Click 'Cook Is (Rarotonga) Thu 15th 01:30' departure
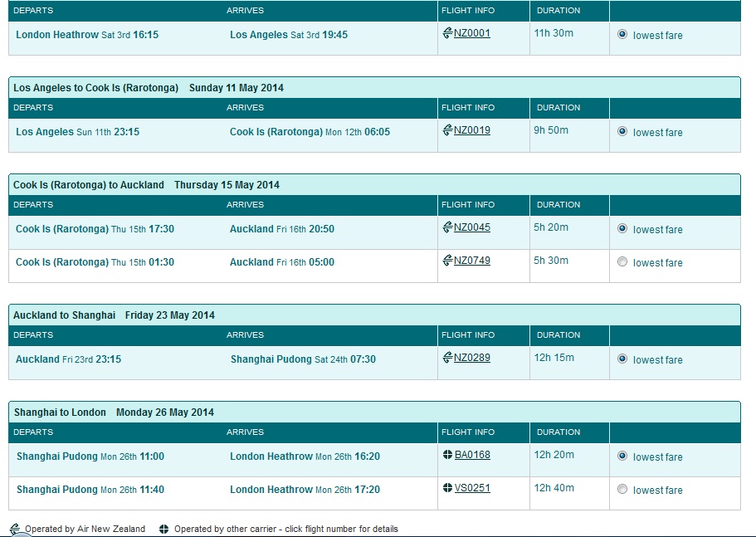The image size is (756, 537). coord(95,262)
